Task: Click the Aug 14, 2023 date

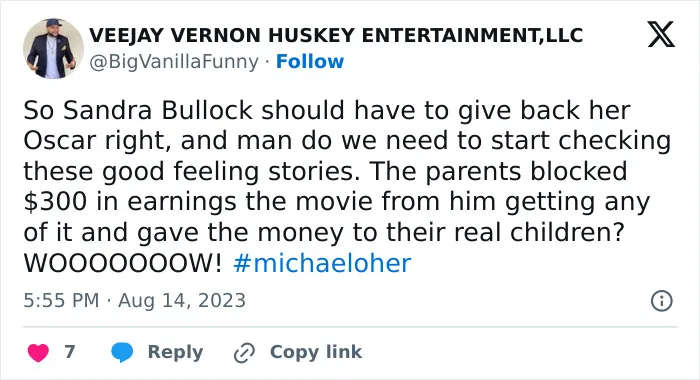Action: (x=182, y=301)
